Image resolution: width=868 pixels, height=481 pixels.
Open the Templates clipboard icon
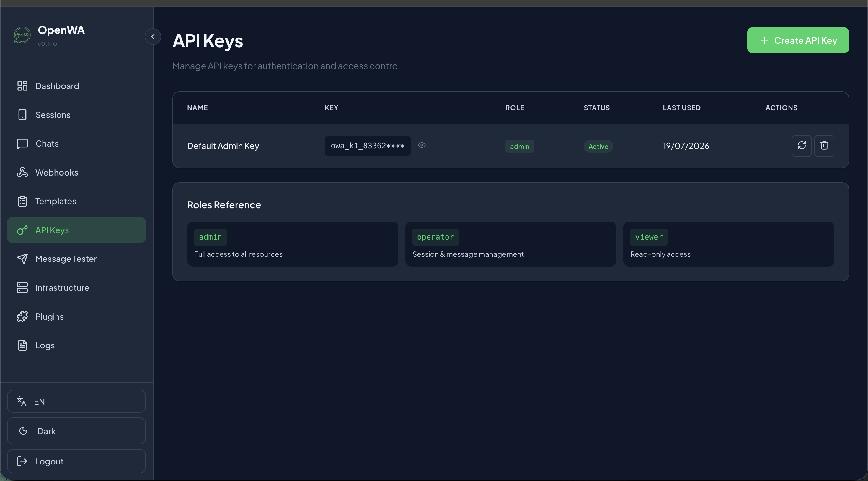22,201
